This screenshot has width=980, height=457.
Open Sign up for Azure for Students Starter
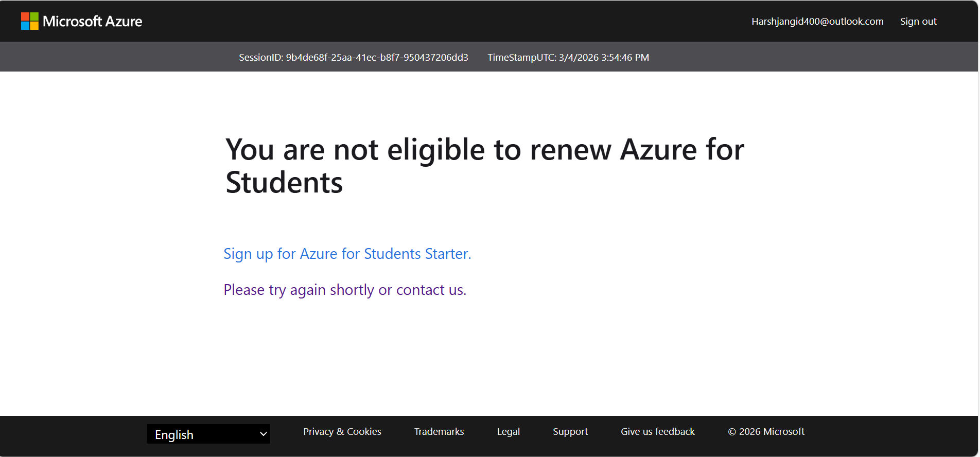[x=347, y=254]
